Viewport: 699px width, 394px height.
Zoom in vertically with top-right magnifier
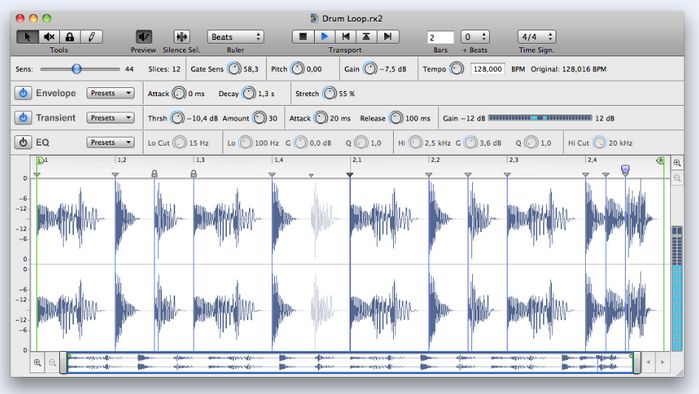click(x=677, y=163)
